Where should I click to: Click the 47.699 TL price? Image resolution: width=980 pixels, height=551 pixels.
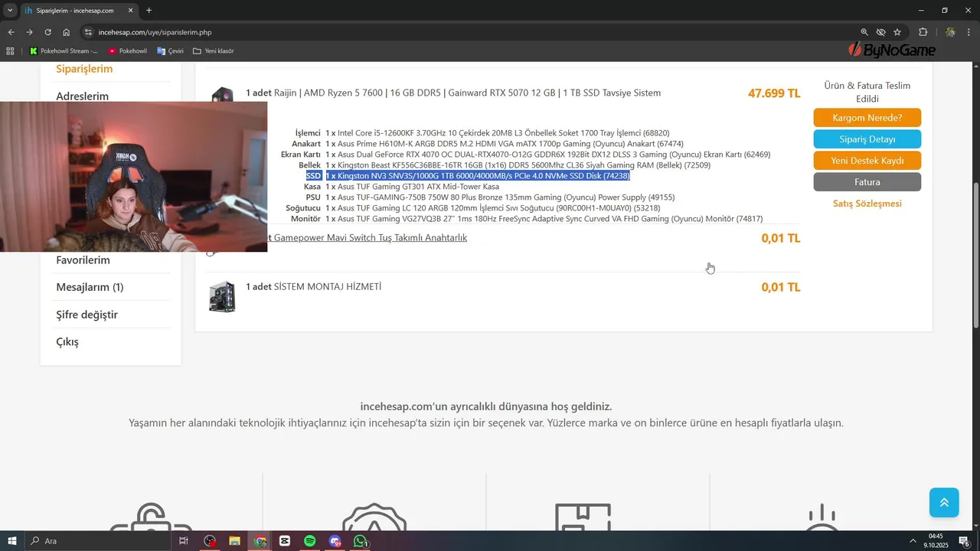coord(774,93)
